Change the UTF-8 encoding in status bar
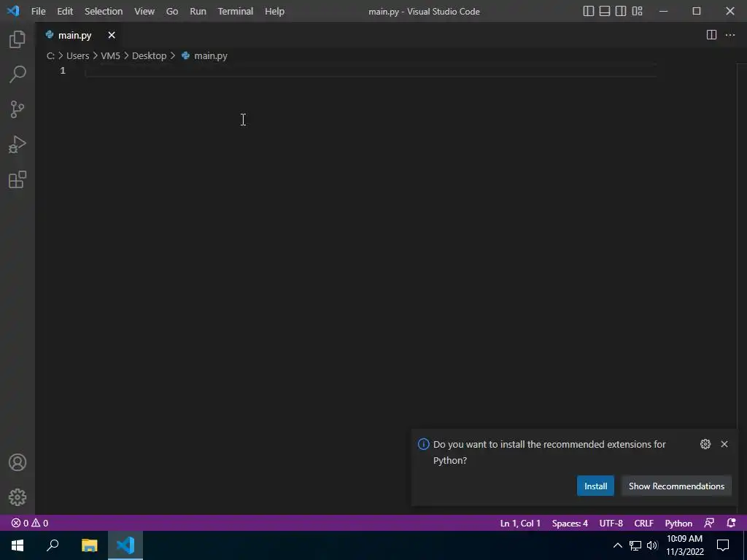Screen dimensions: 747x560 pos(611,523)
